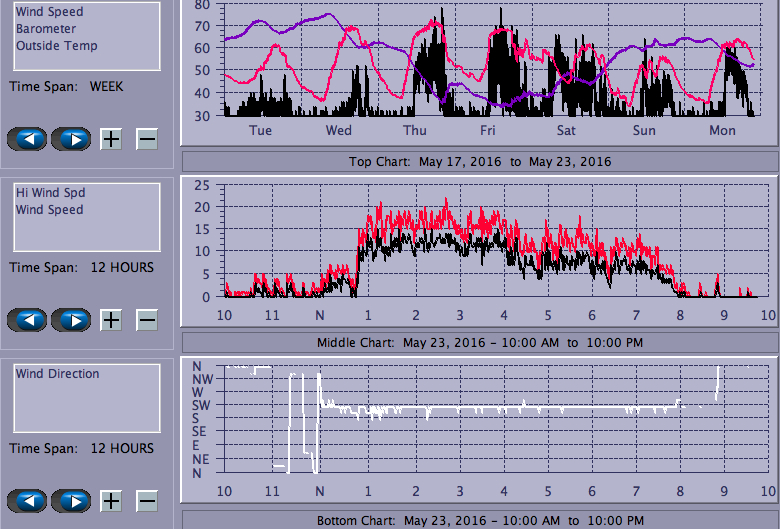This screenshot has width=780, height=529.
Task: Click the Wind Direction chart's minus button
Action: [147, 500]
